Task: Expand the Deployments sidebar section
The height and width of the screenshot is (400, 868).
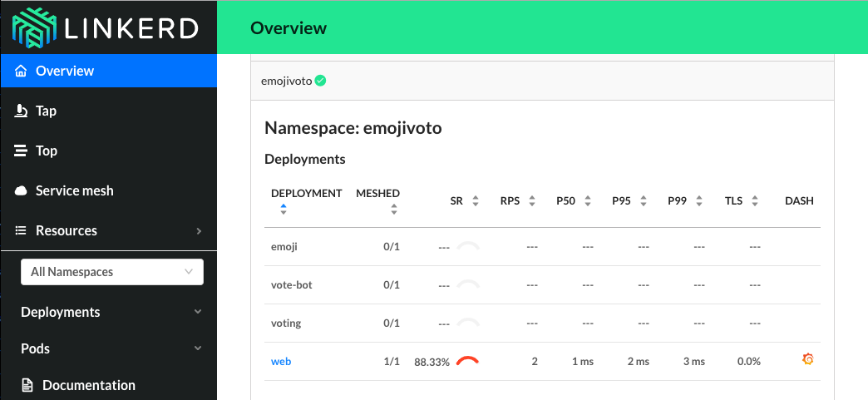Action: [x=197, y=312]
